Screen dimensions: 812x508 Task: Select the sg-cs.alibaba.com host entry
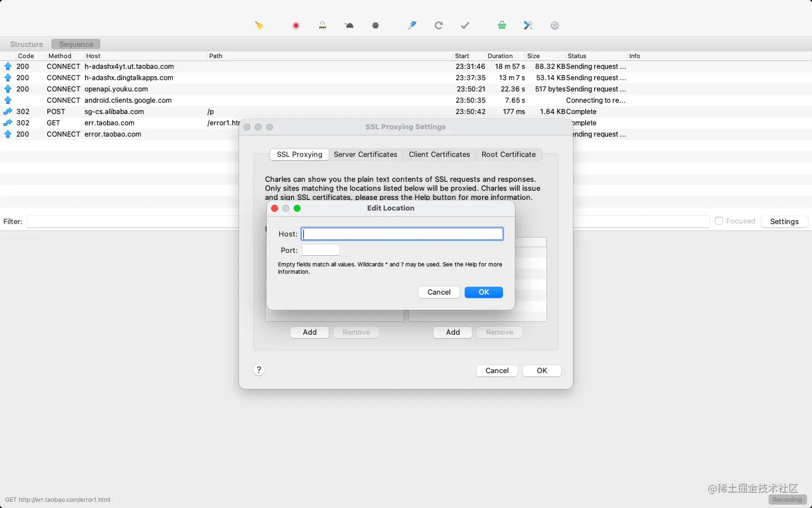tap(114, 112)
